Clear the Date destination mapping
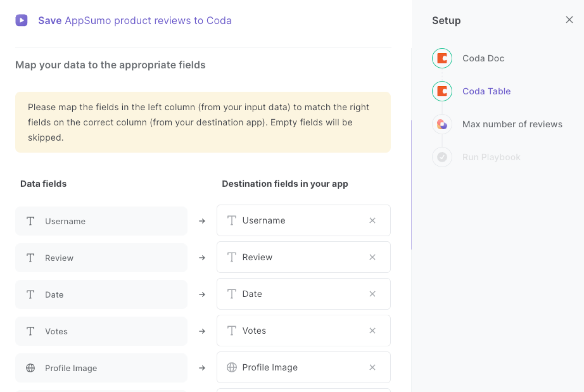The image size is (584, 392). (372, 294)
